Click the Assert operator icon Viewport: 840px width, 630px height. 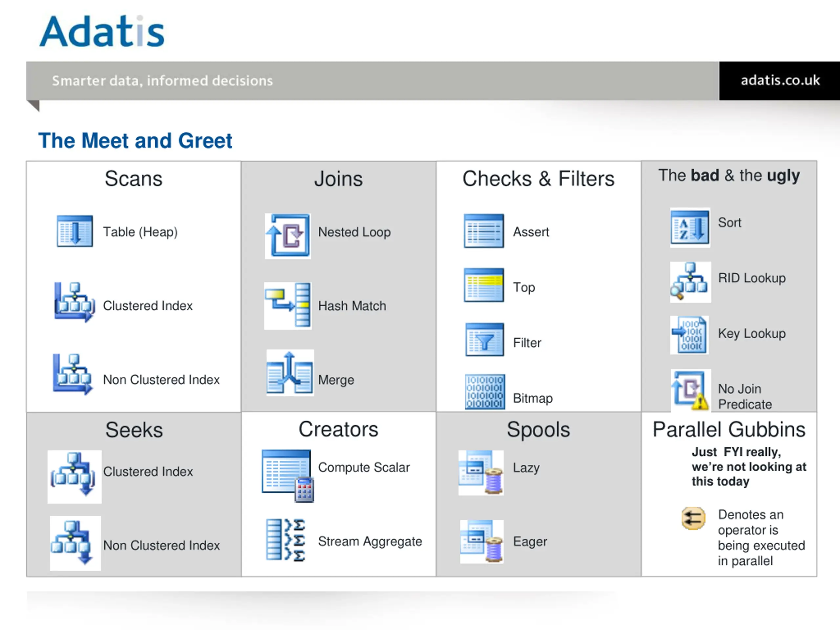(x=484, y=231)
